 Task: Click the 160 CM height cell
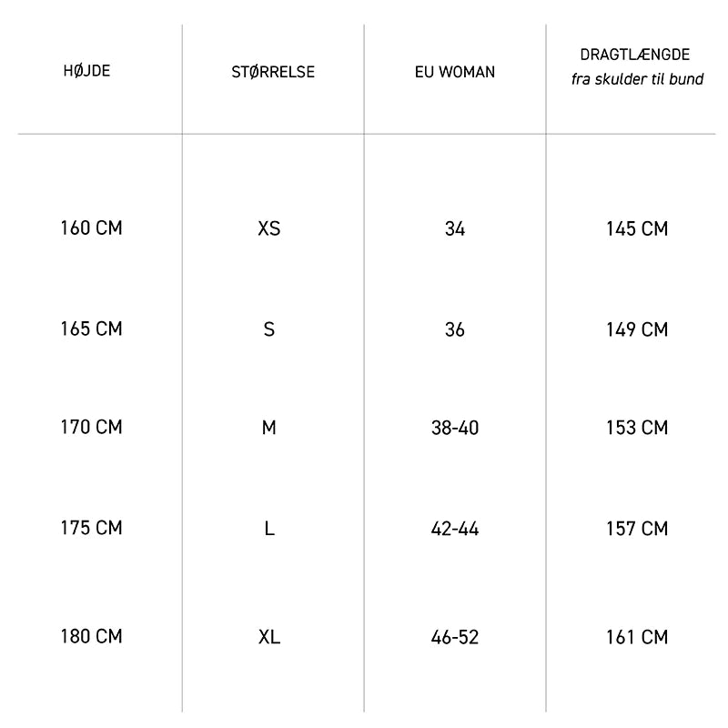pos(91,227)
